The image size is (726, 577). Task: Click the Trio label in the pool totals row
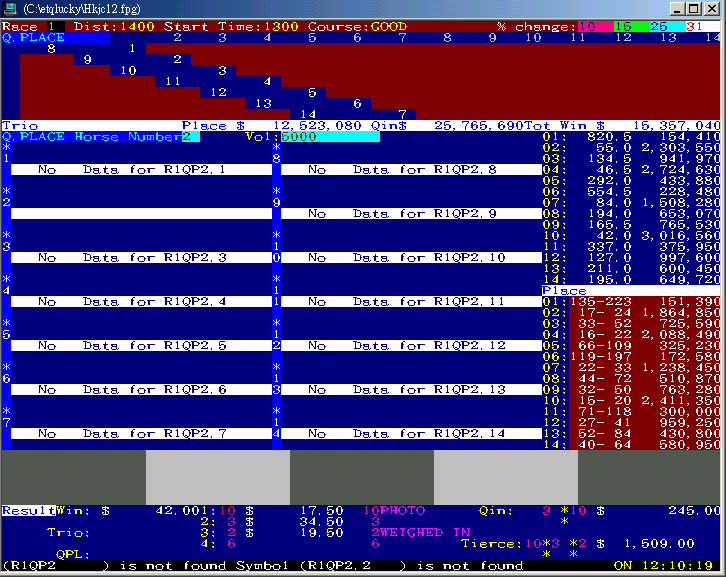(x=17, y=126)
